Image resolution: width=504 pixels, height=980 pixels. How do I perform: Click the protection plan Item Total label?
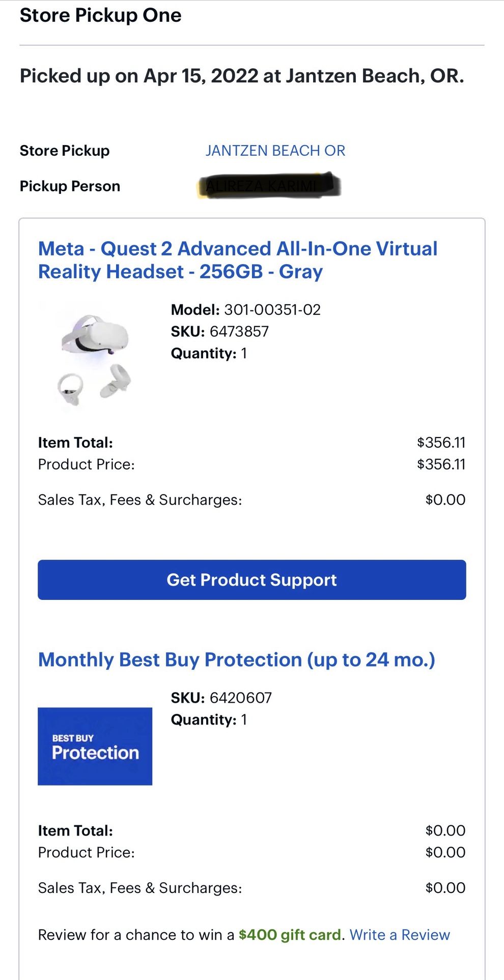coord(75,831)
